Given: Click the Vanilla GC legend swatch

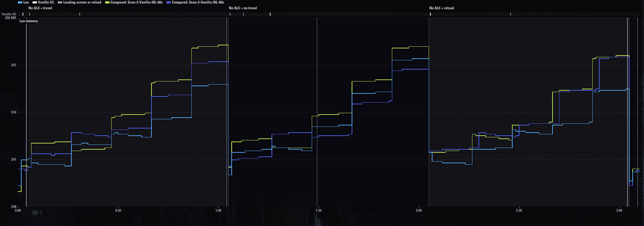Looking at the screenshot, I should pyautogui.click(x=35, y=3).
